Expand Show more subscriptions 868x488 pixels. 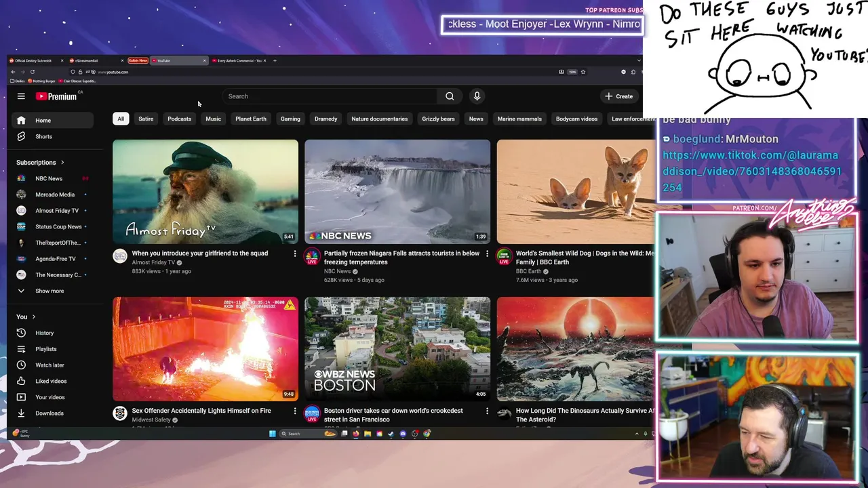53,291
